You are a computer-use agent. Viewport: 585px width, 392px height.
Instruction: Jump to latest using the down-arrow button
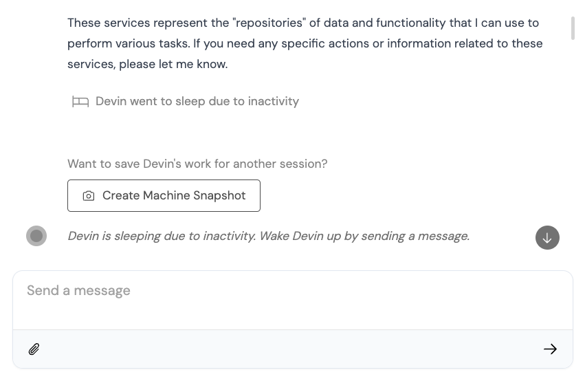[x=547, y=237]
